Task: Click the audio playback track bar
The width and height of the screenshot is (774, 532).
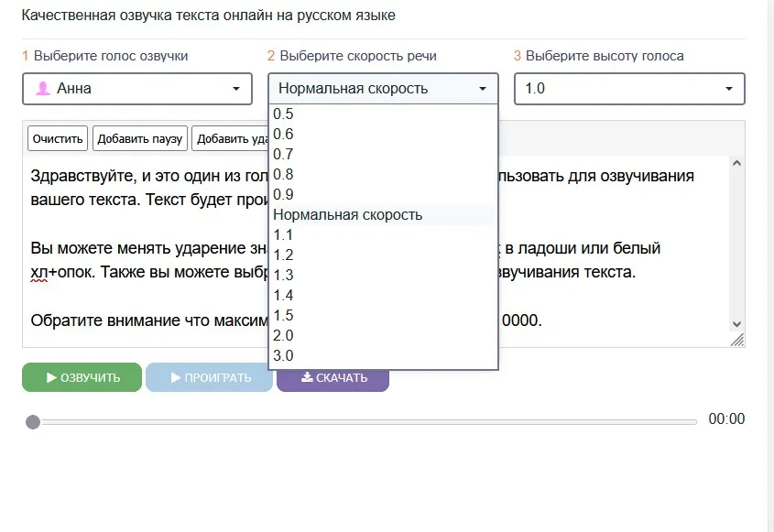Action: point(369,422)
